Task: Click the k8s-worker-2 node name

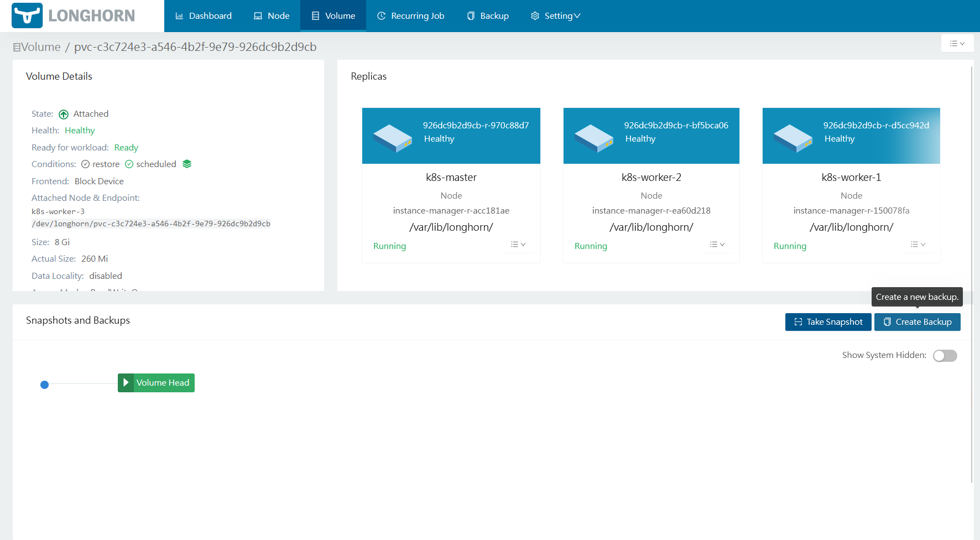Action: (651, 178)
